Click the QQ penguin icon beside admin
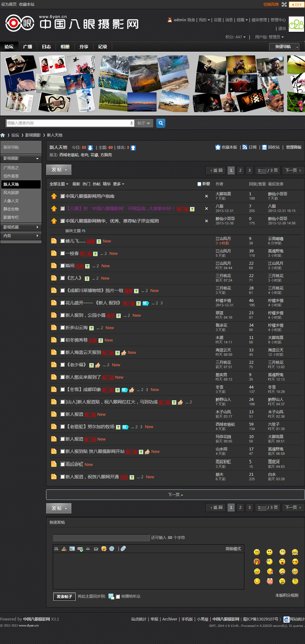Image resolution: width=305 pixels, height=644 pixels. click(x=170, y=20)
